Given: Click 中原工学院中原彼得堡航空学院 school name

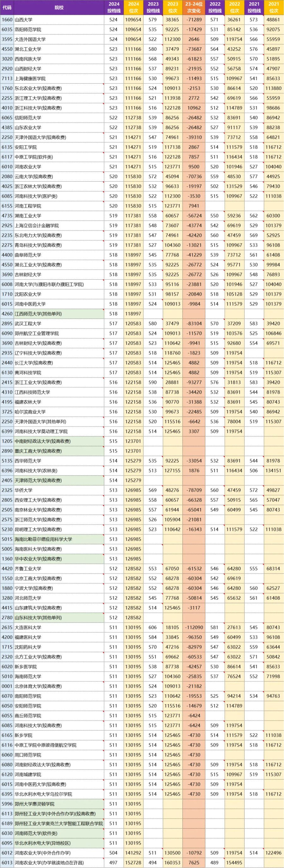Looking at the screenshot, I should [59, 745].
